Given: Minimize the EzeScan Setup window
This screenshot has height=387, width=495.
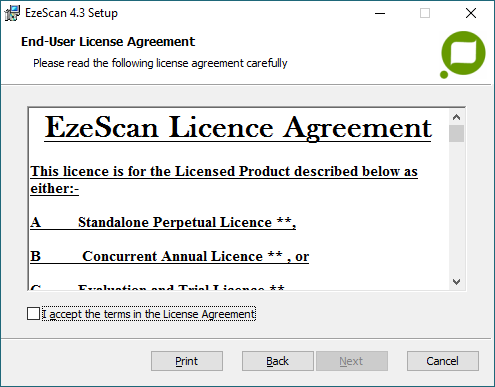Looking at the screenshot, I should click(x=380, y=13).
